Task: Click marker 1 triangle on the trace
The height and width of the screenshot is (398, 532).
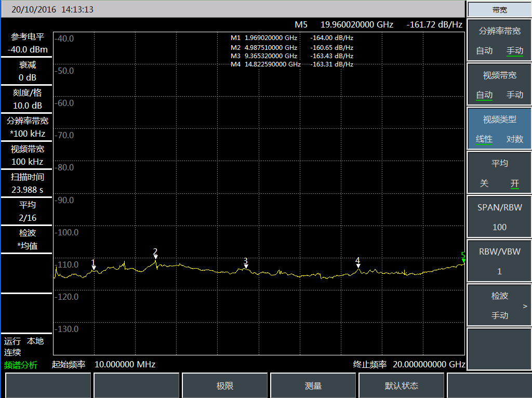Action: click(94, 268)
